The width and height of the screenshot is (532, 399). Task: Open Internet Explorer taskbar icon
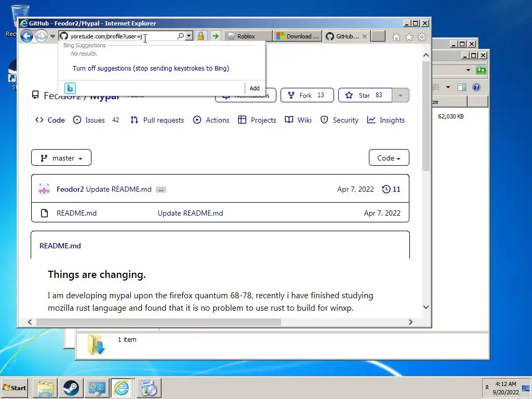(122, 388)
